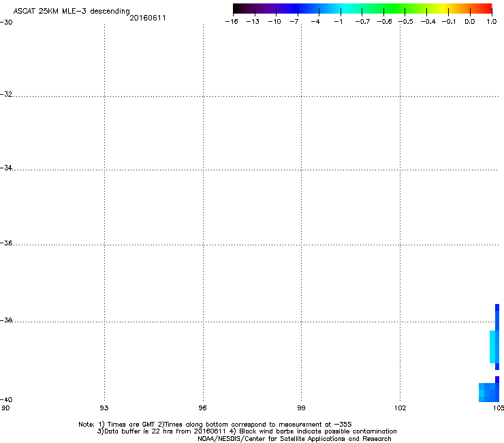Screen dimensions: 504x443
Task: Click longitude axis label 102
Action: pos(400,408)
